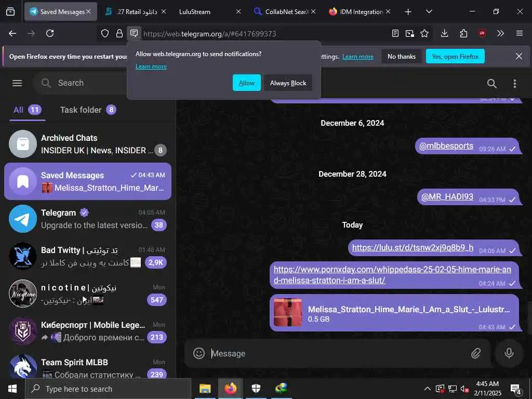The image size is (532, 399).
Task: Click Windows taskbar search box
Action: pyautogui.click(x=108, y=389)
